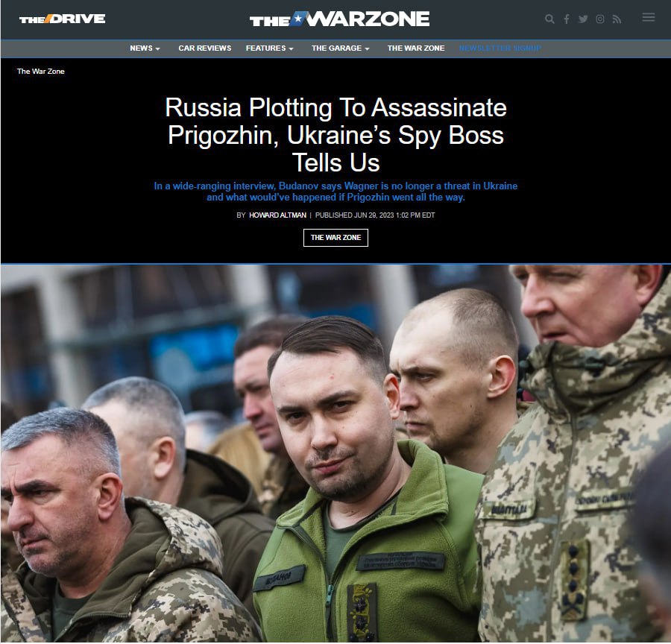The image size is (671, 644).
Task: Open the Car Reviews menu item
Action: click(204, 48)
